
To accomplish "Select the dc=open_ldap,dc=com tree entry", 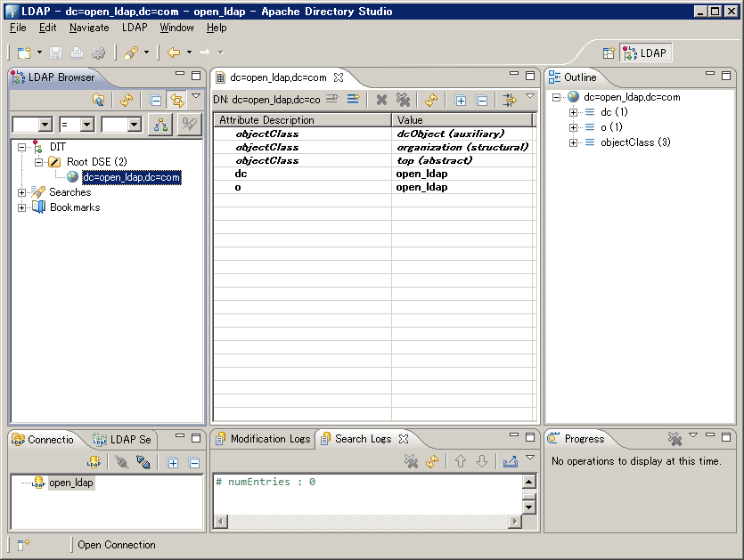I will (132, 177).
